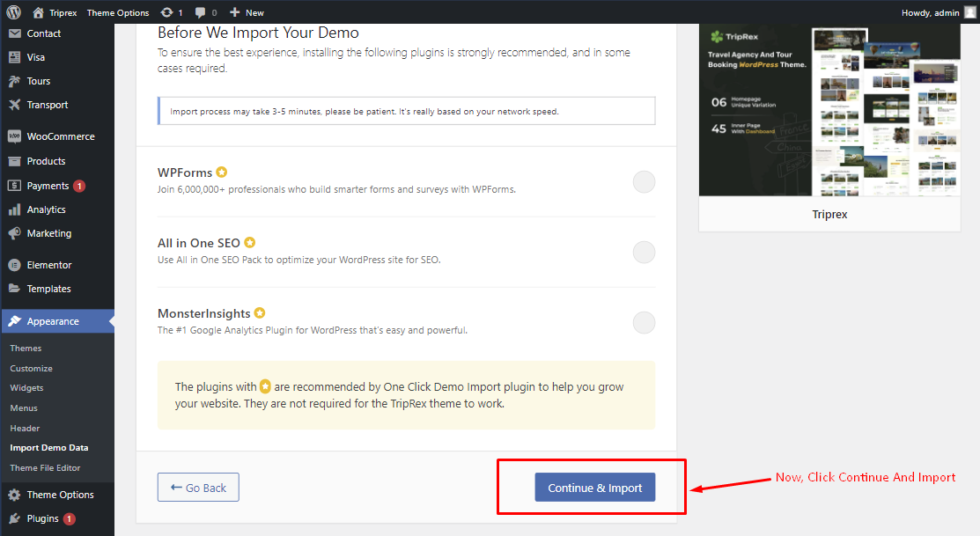Image resolution: width=980 pixels, height=536 pixels.
Task: Click the Go Back button
Action: click(198, 488)
